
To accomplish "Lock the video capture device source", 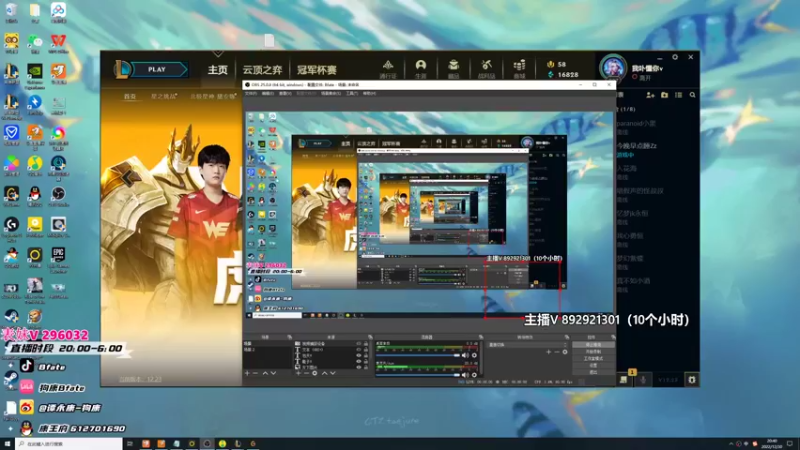I will [x=366, y=343].
